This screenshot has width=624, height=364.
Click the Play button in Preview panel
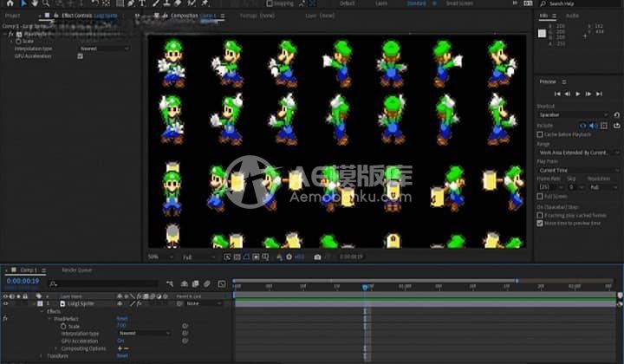(578, 94)
